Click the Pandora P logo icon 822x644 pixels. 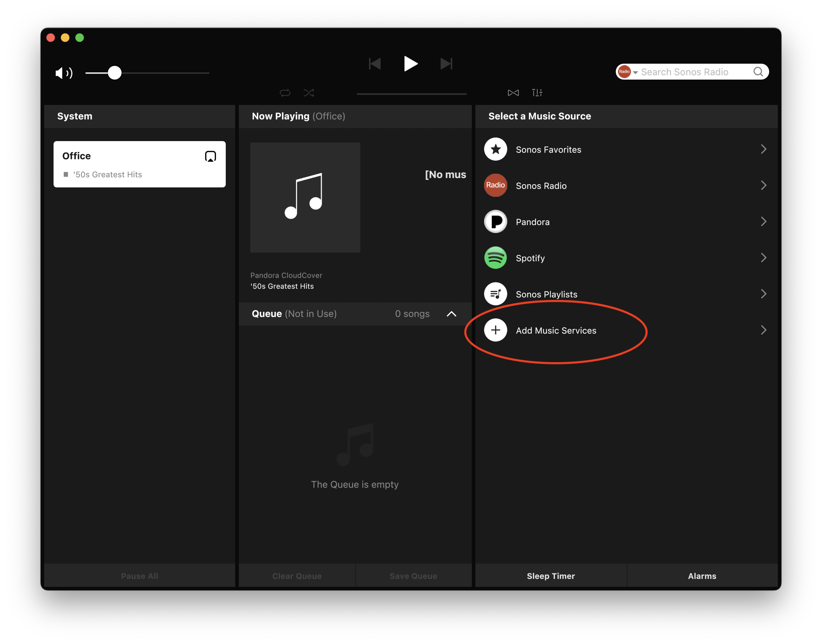(495, 222)
